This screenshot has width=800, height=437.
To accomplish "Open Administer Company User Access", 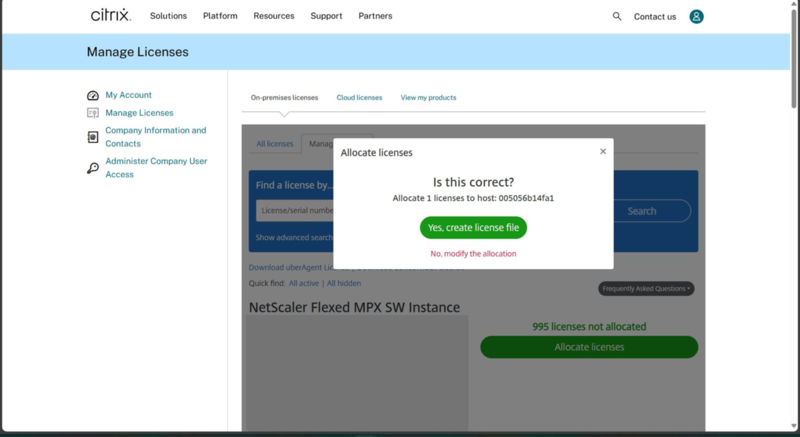I will pos(156,167).
